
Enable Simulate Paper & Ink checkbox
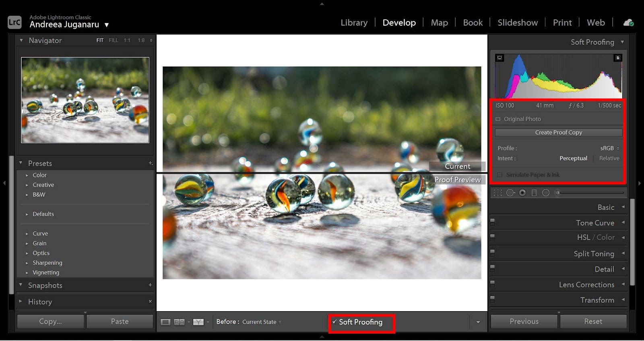coord(500,175)
